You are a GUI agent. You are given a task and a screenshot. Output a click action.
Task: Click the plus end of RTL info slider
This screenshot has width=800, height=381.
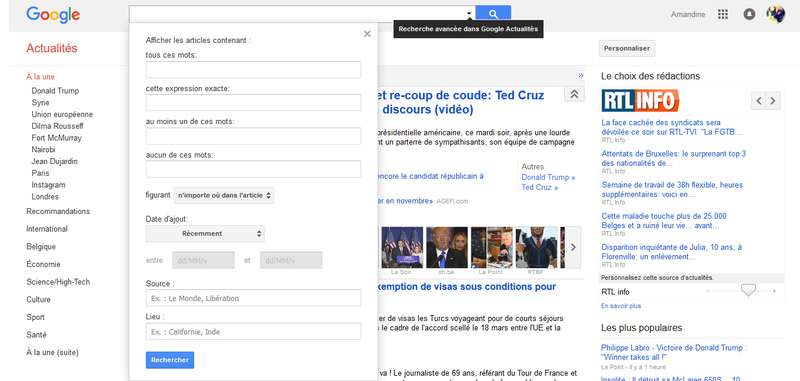tap(774, 291)
